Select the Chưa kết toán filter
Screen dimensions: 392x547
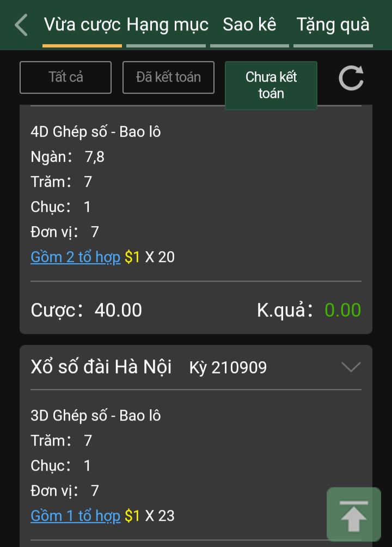(271, 85)
